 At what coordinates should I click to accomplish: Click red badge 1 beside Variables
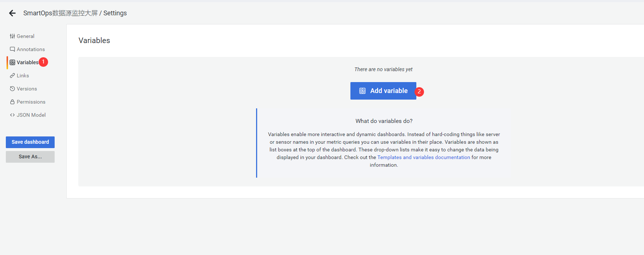43,62
